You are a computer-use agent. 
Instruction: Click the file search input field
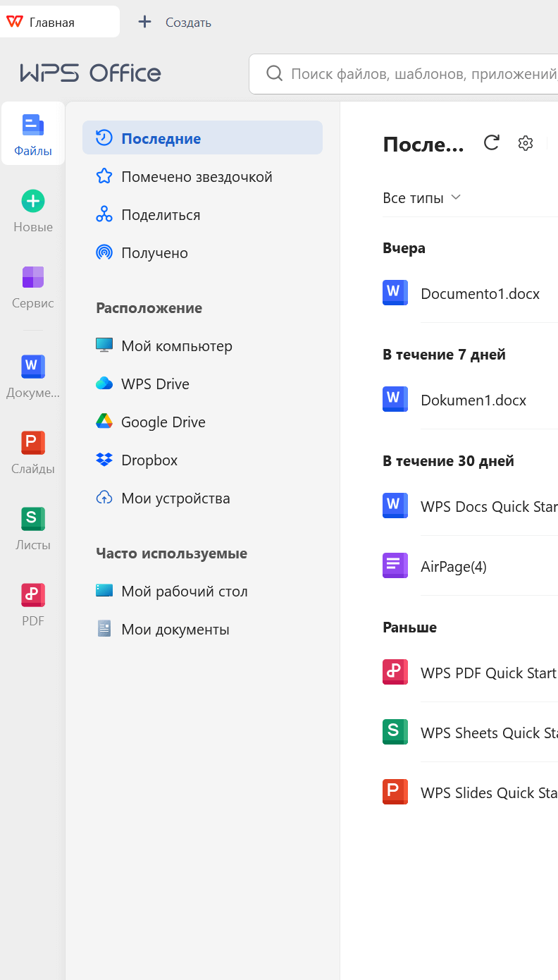pos(403,73)
